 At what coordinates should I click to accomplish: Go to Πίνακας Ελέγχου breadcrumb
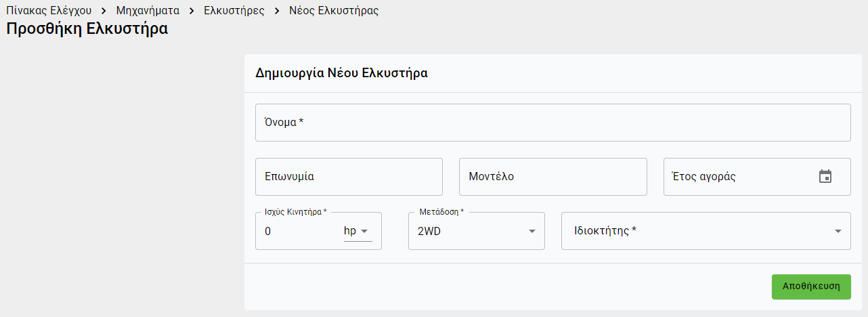pos(49,11)
